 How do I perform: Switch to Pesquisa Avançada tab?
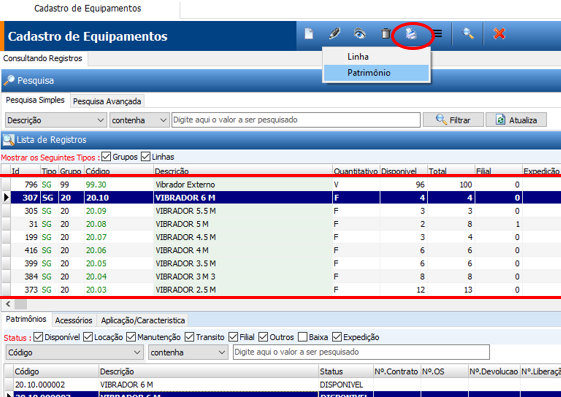tap(107, 102)
